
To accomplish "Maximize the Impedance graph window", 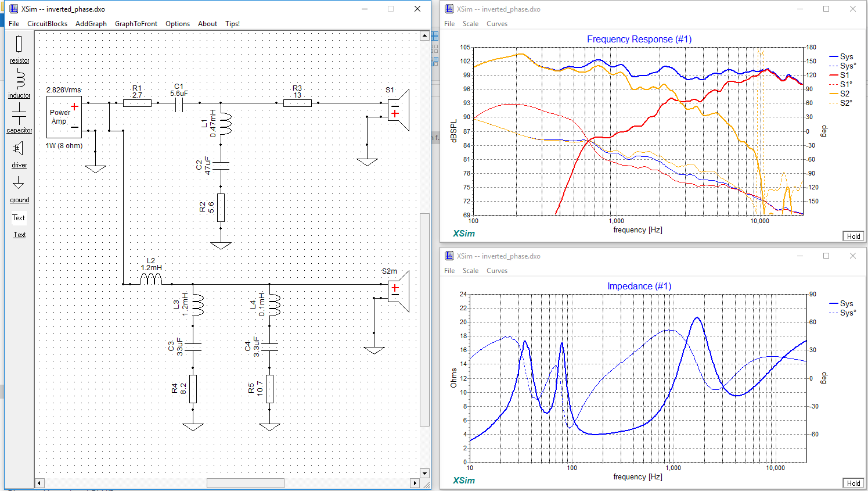I will click(826, 256).
